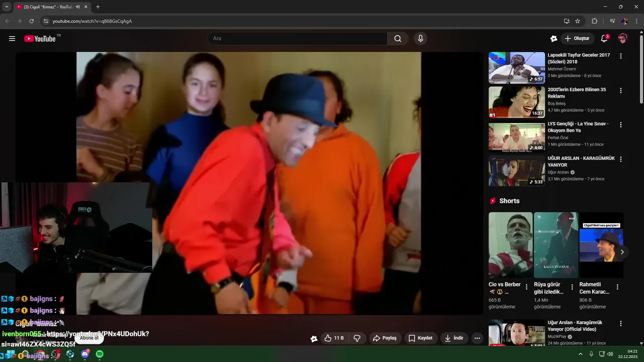The height and width of the screenshot is (362, 644).
Task: Open the sparkle icon beside Oluştur
Action: click(x=553, y=39)
